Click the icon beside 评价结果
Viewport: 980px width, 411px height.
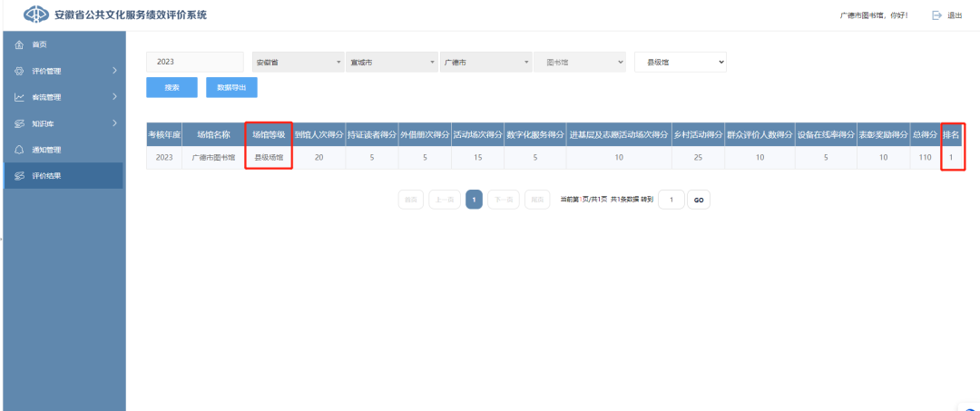pos(19,176)
